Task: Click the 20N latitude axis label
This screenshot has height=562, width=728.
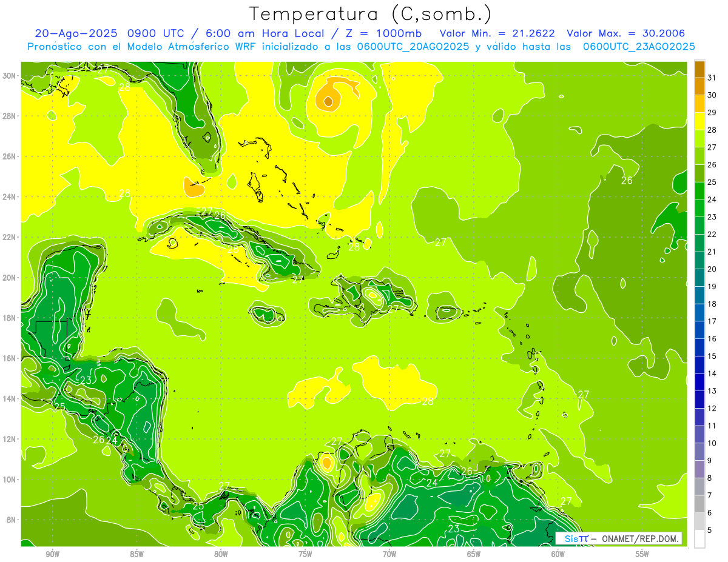Action: coord(9,278)
